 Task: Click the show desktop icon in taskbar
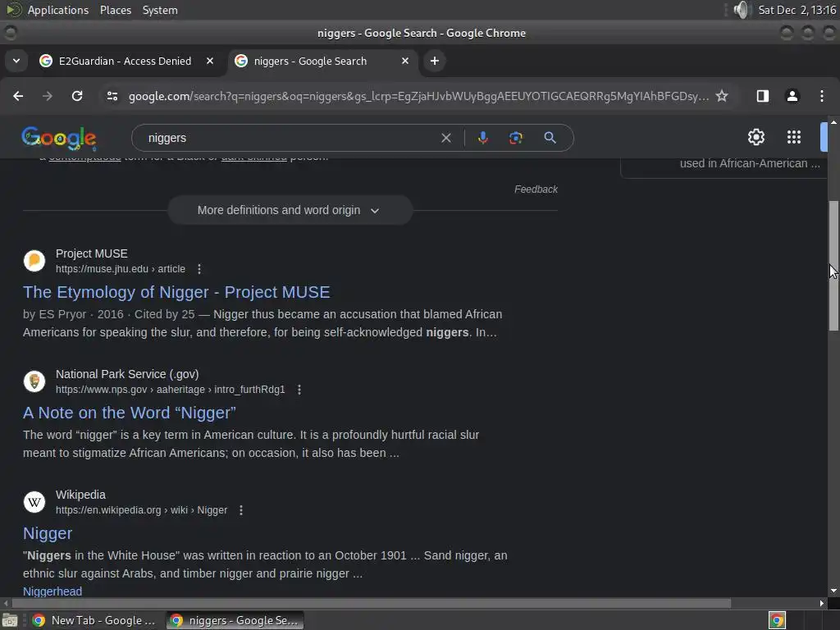pyautogui.click(x=10, y=620)
